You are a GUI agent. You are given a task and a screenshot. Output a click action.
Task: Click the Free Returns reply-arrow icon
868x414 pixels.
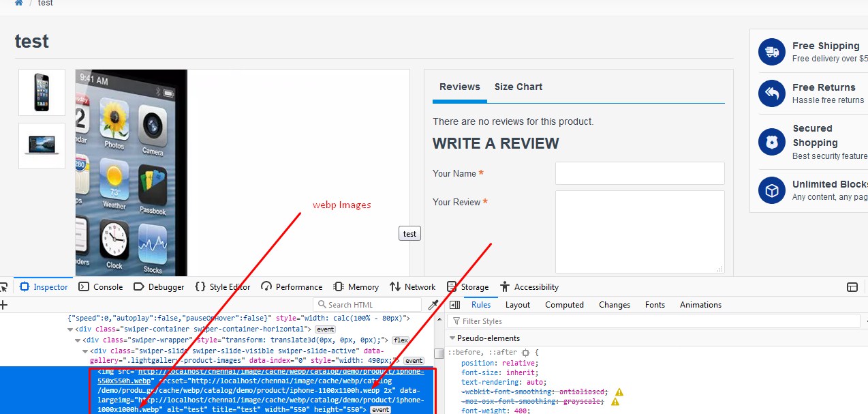772,93
